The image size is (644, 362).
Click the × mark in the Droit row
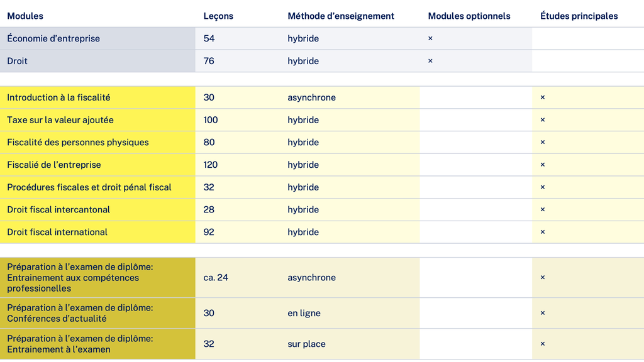pos(430,61)
